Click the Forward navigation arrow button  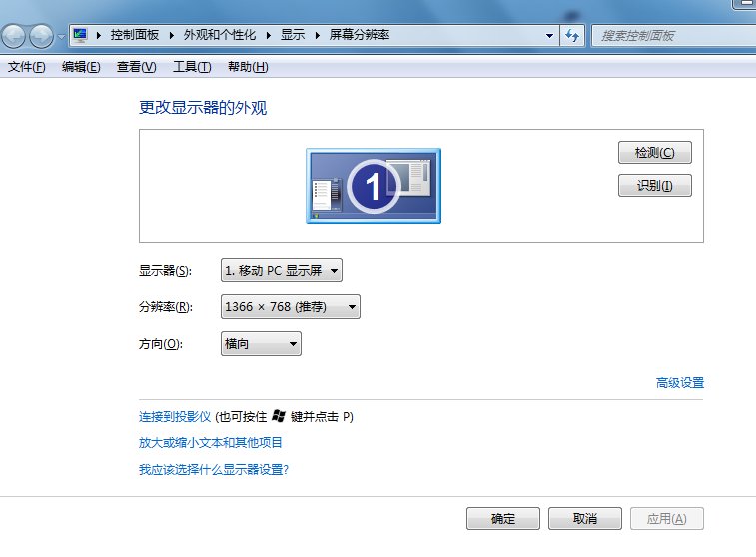pos(41,37)
